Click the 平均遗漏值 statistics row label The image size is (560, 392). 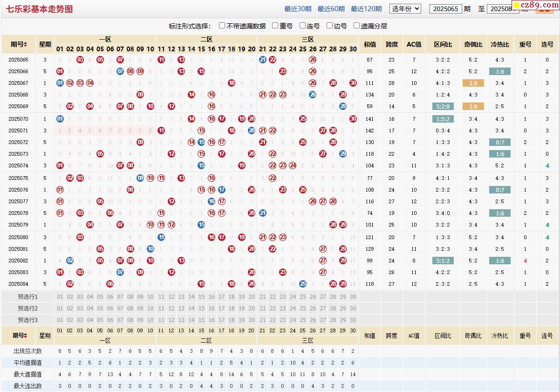tap(28, 363)
